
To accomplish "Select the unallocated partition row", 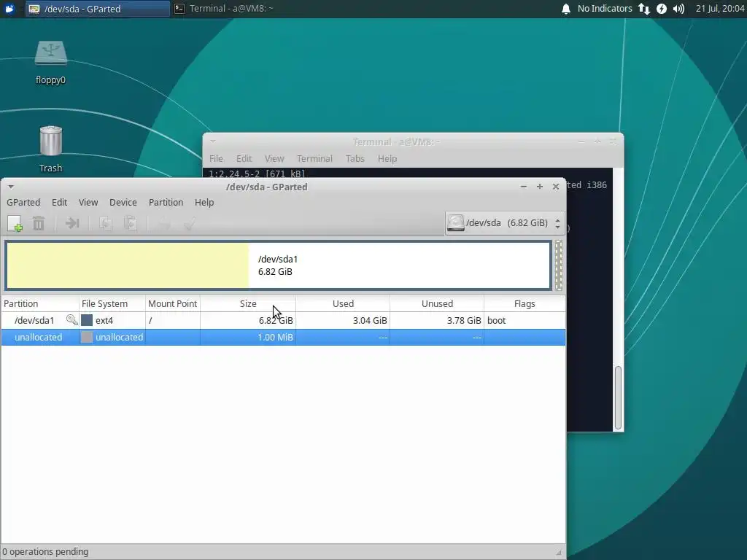I will pos(283,337).
